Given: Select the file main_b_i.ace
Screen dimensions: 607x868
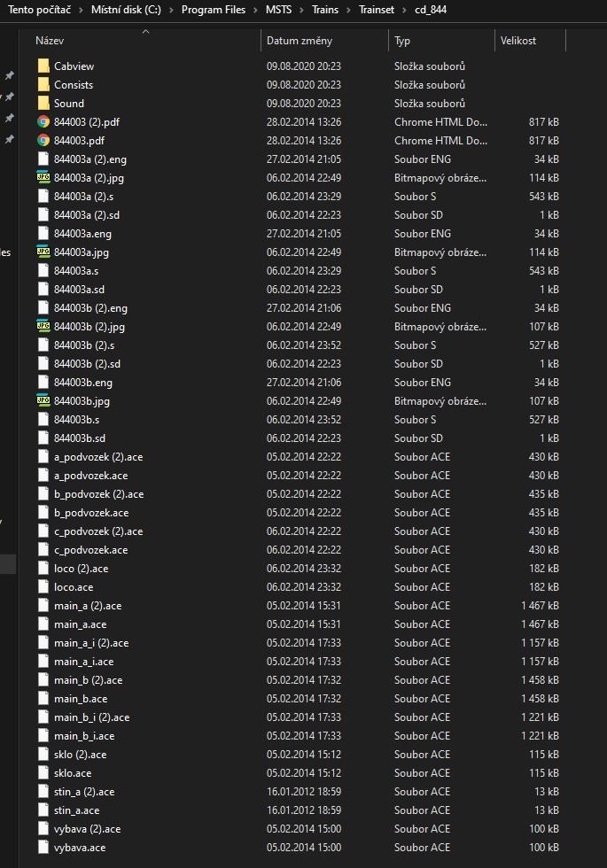Looking at the screenshot, I should (x=84, y=736).
